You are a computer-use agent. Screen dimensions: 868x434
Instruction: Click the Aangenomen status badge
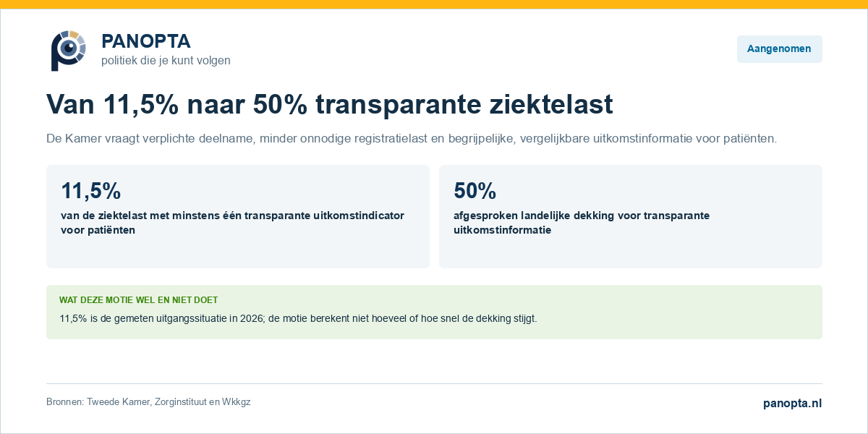pyautogui.click(x=779, y=49)
